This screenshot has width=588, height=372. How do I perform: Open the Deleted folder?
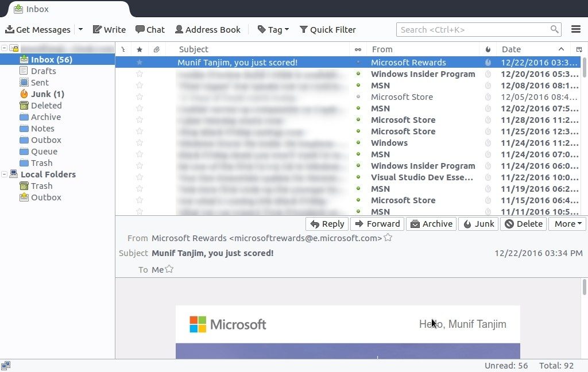(x=46, y=106)
